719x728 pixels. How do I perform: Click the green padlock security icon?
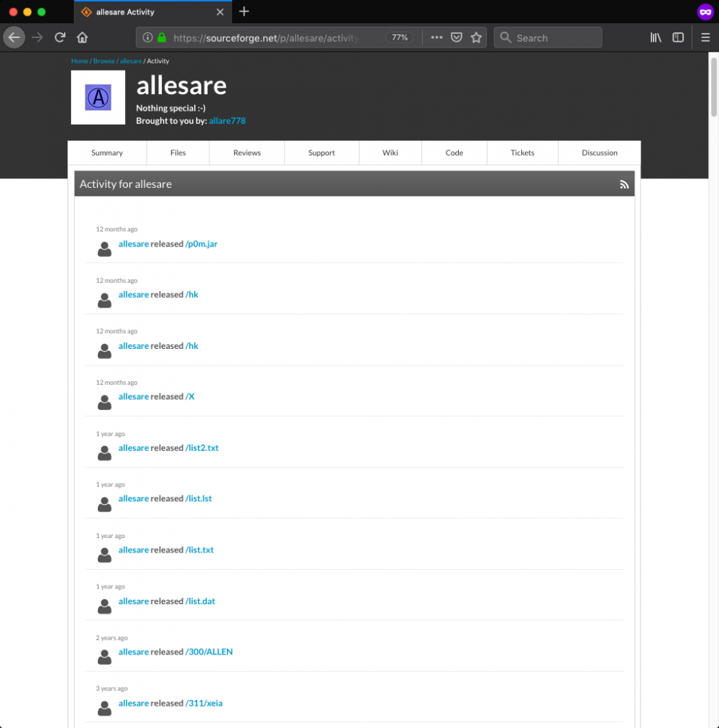[162, 37]
